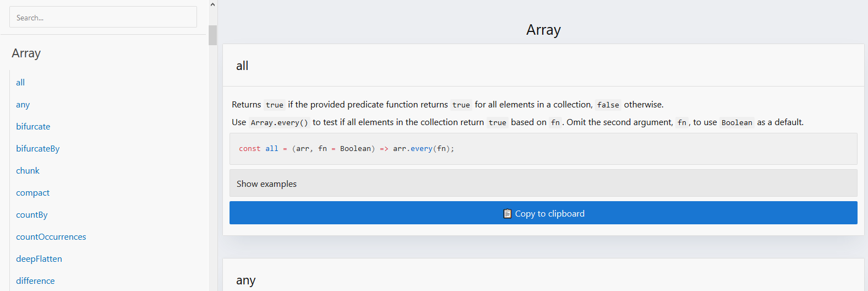Navigate to the countBy snippet

click(32, 215)
